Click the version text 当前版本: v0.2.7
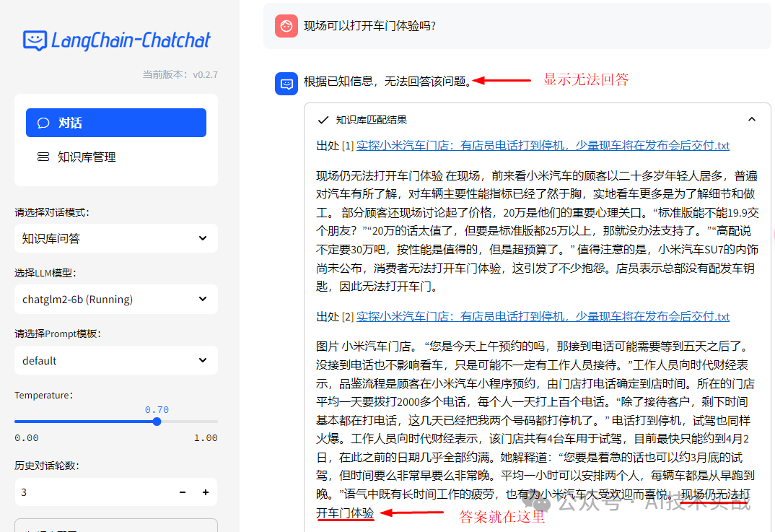The image size is (775, 532). click(180, 74)
